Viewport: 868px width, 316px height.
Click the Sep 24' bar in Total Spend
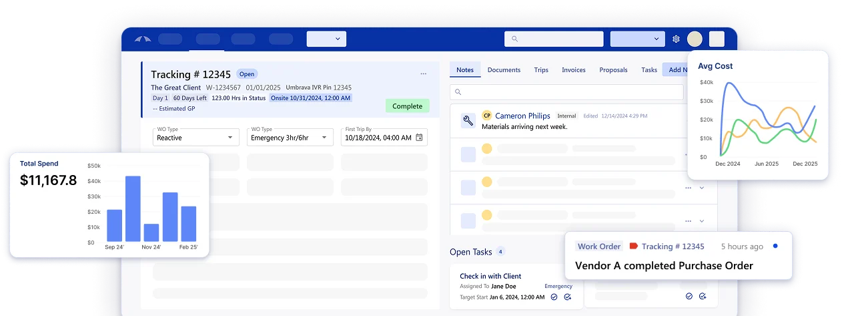[x=115, y=226]
